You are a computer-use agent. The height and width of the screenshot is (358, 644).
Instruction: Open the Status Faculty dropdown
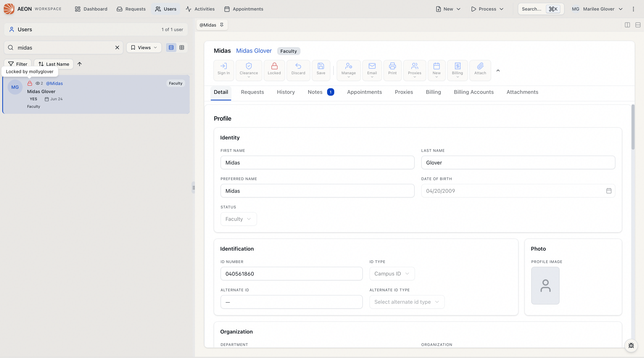(238, 219)
